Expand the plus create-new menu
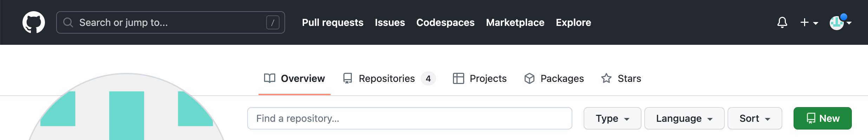This screenshot has width=868, height=140. point(809,22)
